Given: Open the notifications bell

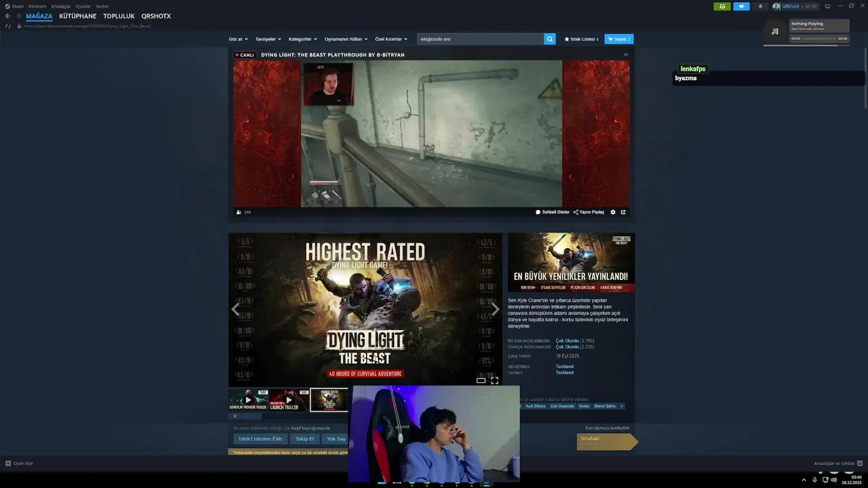Looking at the screenshot, I should coord(760,6).
